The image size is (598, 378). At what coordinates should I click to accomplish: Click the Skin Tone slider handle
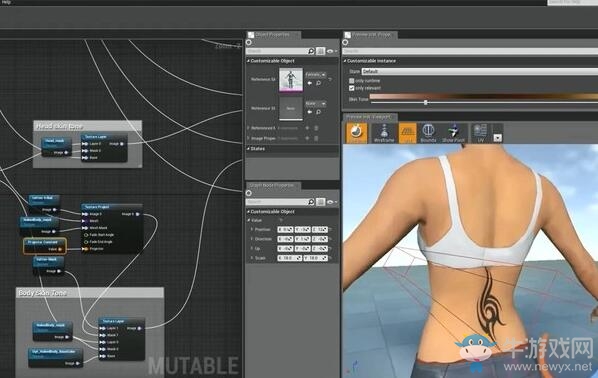coord(426,102)
